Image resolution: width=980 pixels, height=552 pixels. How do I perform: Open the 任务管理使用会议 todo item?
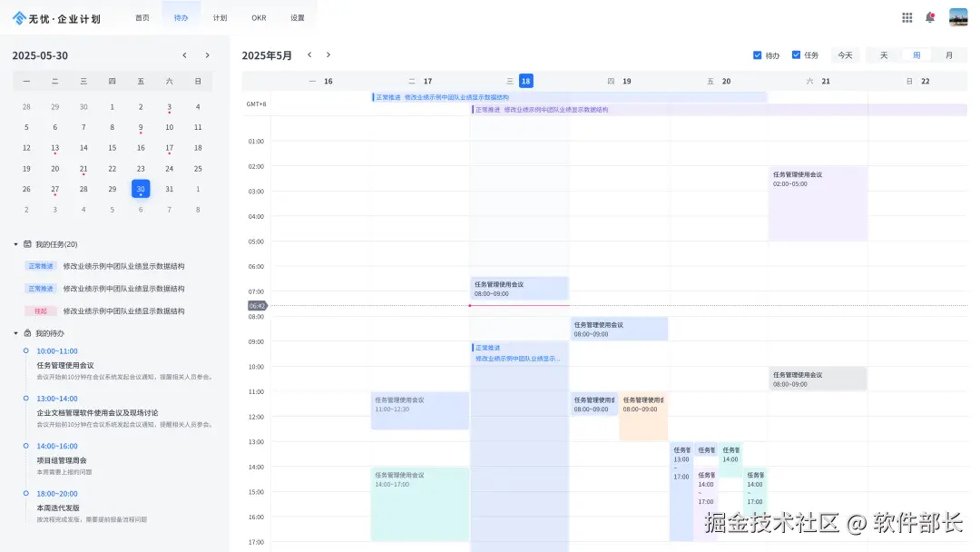(x=65, y=366)
